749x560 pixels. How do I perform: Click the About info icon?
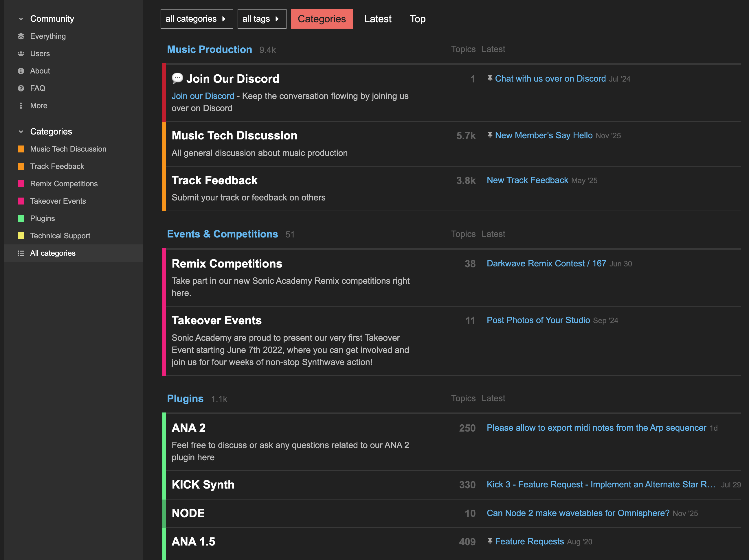pos(21,71)
